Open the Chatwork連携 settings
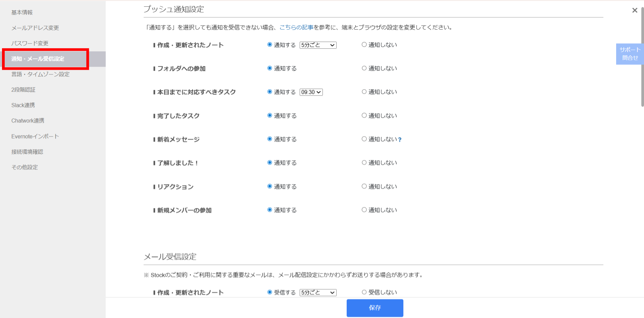This screenshot has height=318, width=644. click(x=28, y=120)
